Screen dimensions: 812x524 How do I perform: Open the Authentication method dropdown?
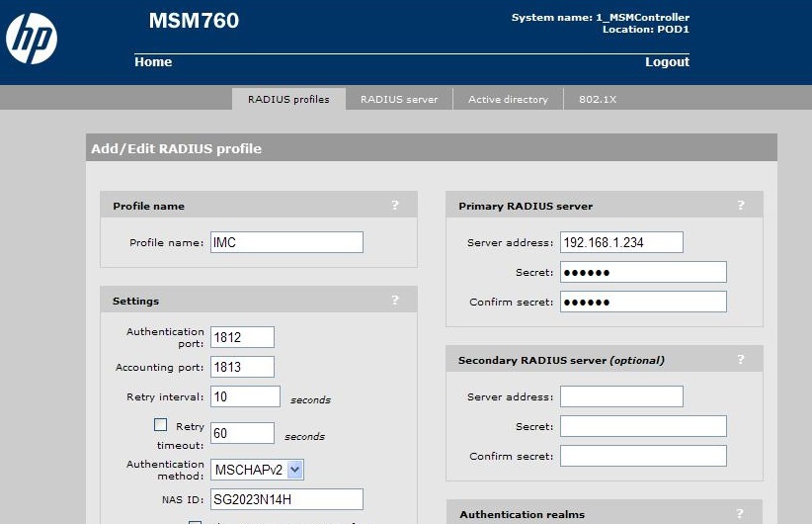258,470
